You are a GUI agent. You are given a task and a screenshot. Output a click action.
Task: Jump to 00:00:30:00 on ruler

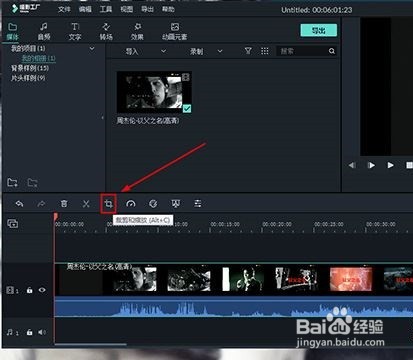point(381,224)
